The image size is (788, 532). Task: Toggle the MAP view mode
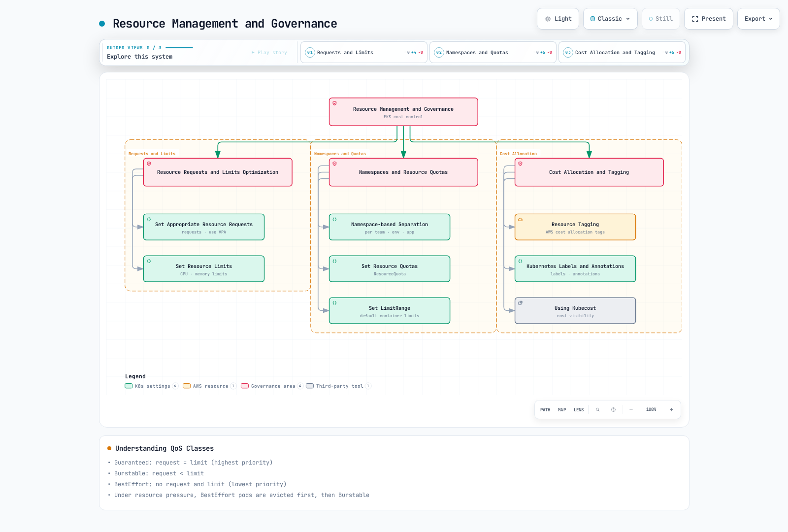(562, 410)
